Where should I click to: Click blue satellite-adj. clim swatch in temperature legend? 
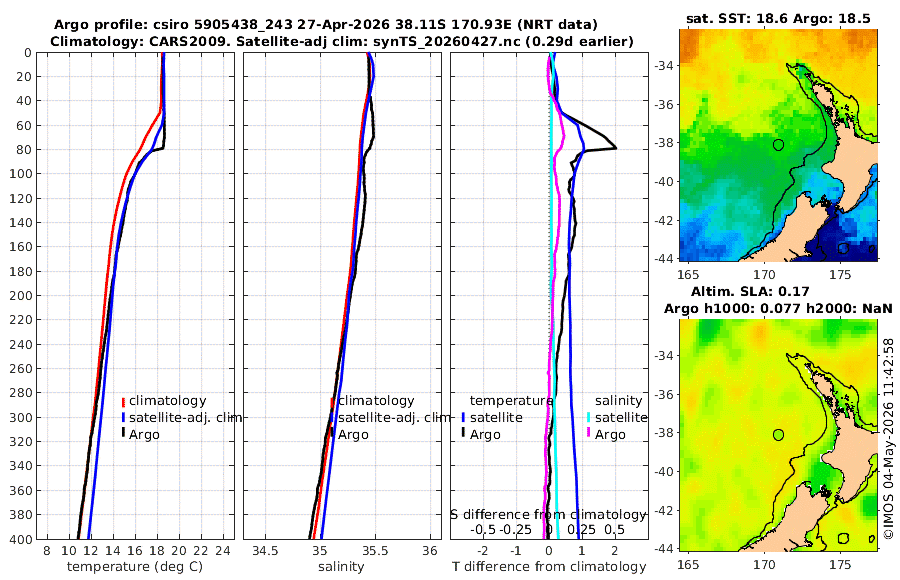[x=123, y=418]
